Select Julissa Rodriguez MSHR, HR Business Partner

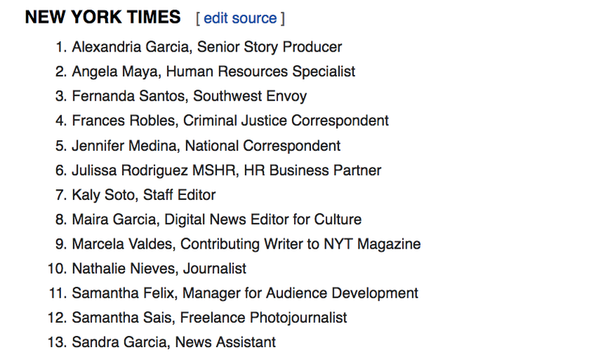tap(226, 171)
